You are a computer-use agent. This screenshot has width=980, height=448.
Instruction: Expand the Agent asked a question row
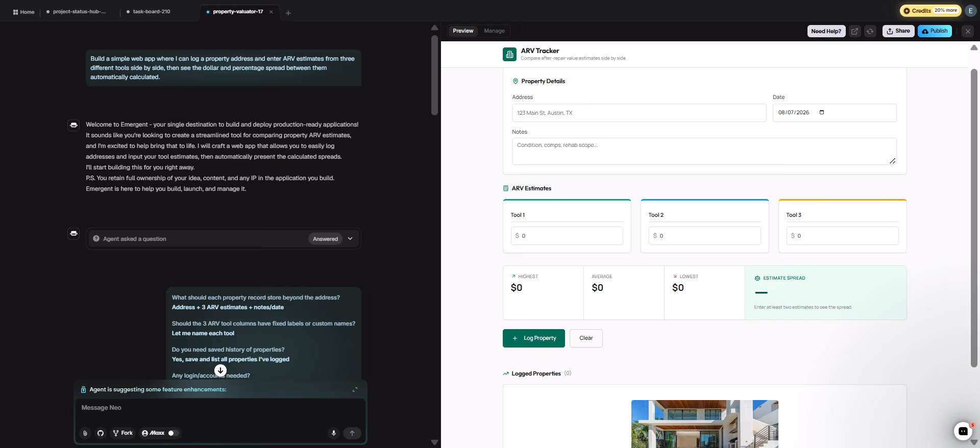point(350,238)
